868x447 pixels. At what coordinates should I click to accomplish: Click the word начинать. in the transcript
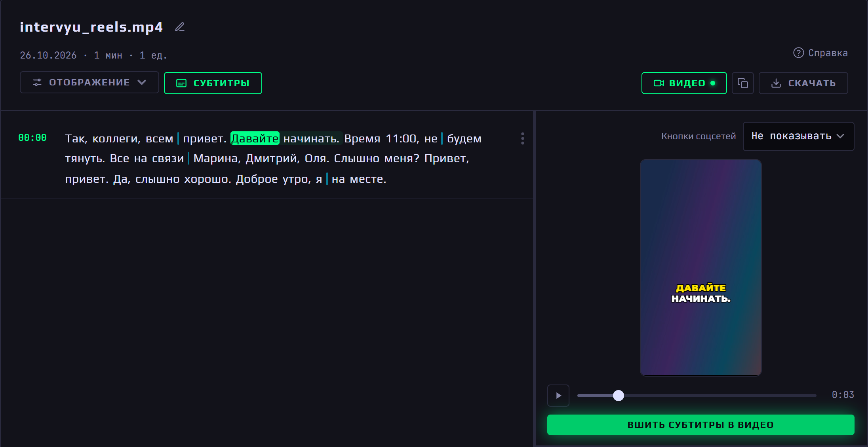pyautogui.click(x=311, y=138)
